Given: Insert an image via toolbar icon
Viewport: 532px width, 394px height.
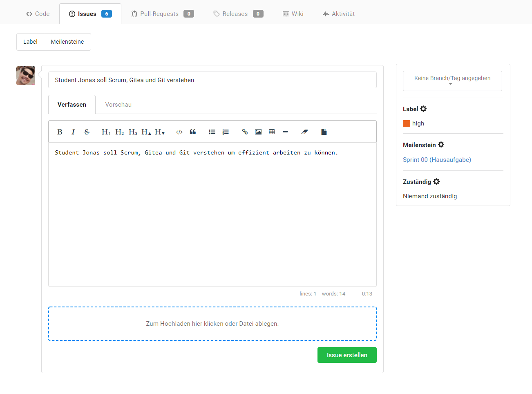Looking at the screenshot, I should [258, 132].
